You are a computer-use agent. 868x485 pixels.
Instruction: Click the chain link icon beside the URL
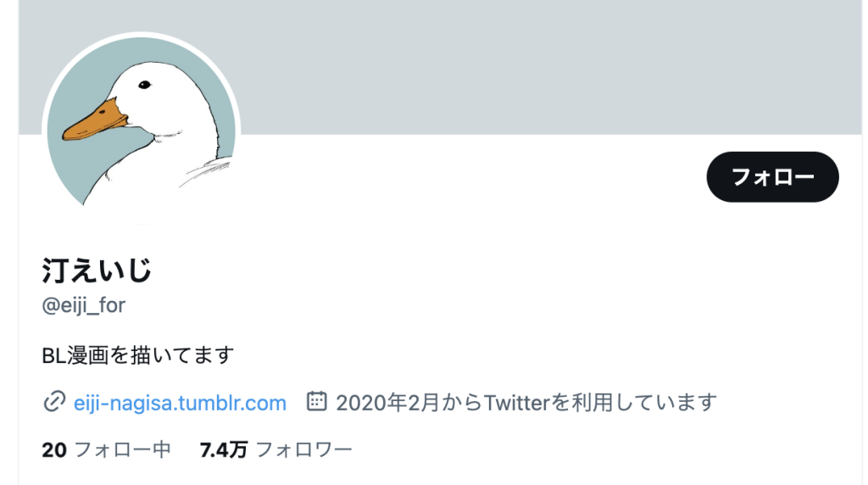point(54,402)
